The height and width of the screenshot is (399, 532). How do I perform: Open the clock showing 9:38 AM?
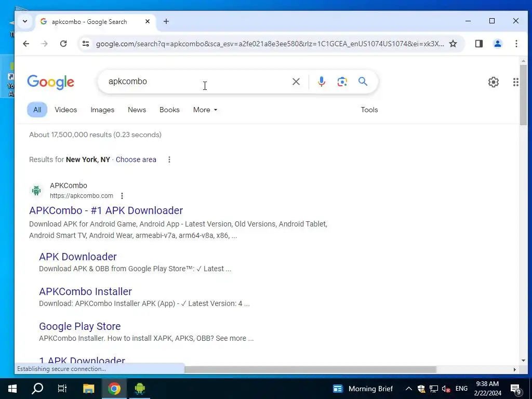(487, 389)
